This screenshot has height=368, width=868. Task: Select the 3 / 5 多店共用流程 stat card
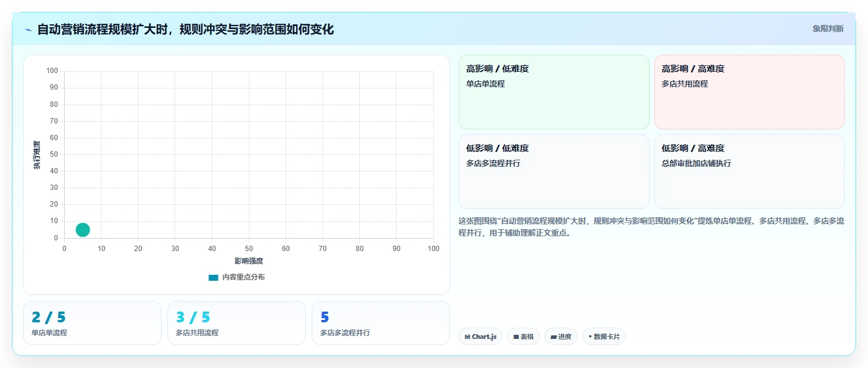click(236, 323)
